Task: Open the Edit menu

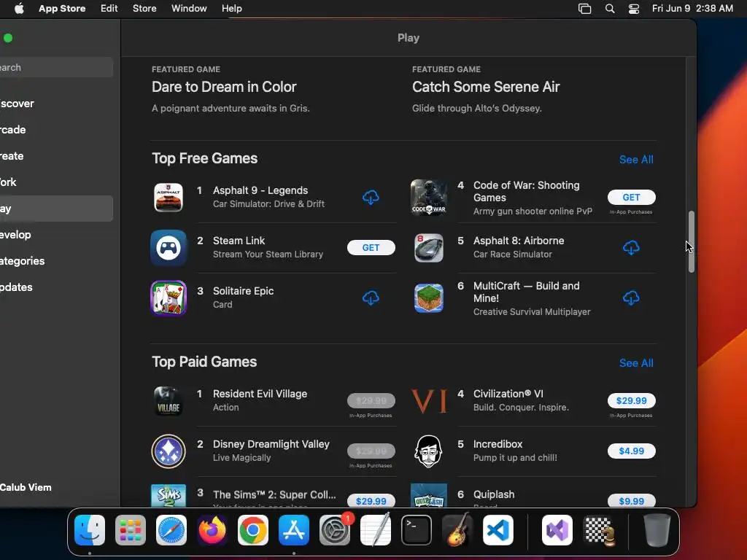Action: [x=109, y=9]
